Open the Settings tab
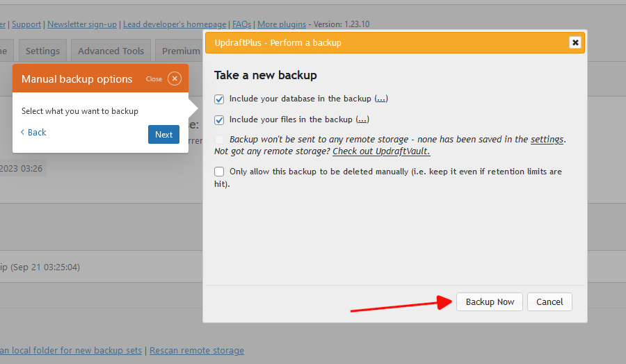The width and height of the screenshot is (626, 364). (x=42, y=51)
